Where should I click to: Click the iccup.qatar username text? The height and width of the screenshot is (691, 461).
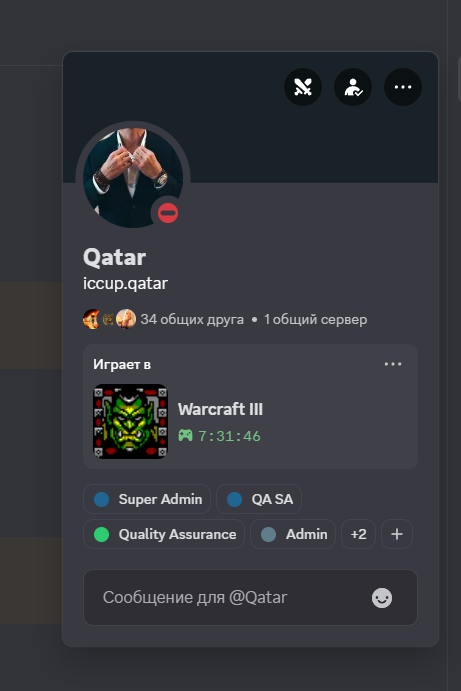coord(125,283)
